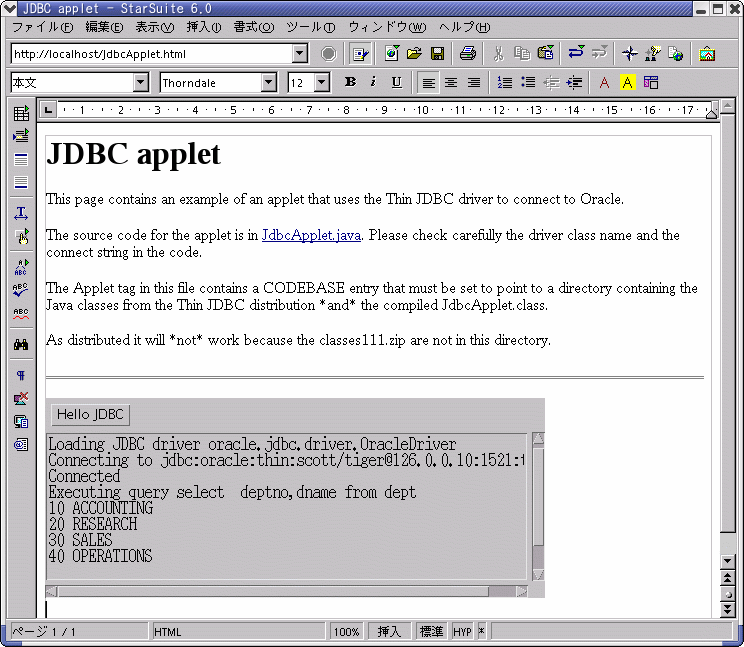Click the yellow highlighting color button
Image resolution: width=744 pixels, height=647 pixels.
(x=627, y=82)
